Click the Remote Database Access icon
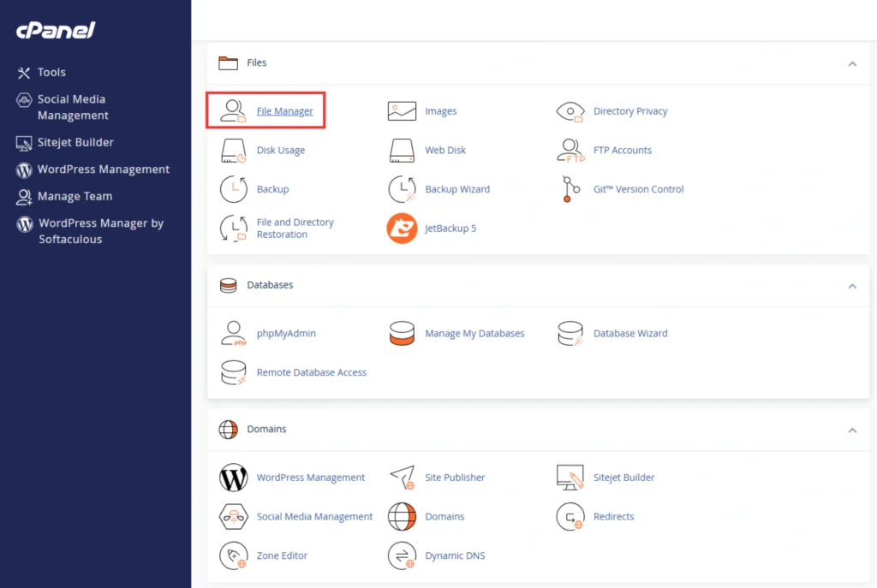 point(233,372)
